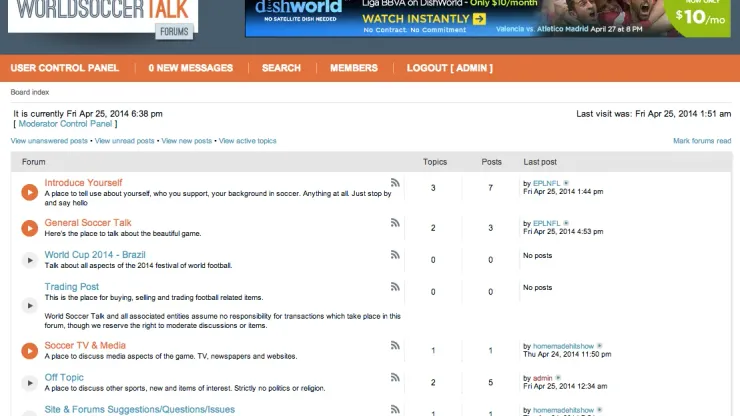Screen dimensions: 740x416
Task: Open the 0 New Messages menu item
Action: (191, 68)
